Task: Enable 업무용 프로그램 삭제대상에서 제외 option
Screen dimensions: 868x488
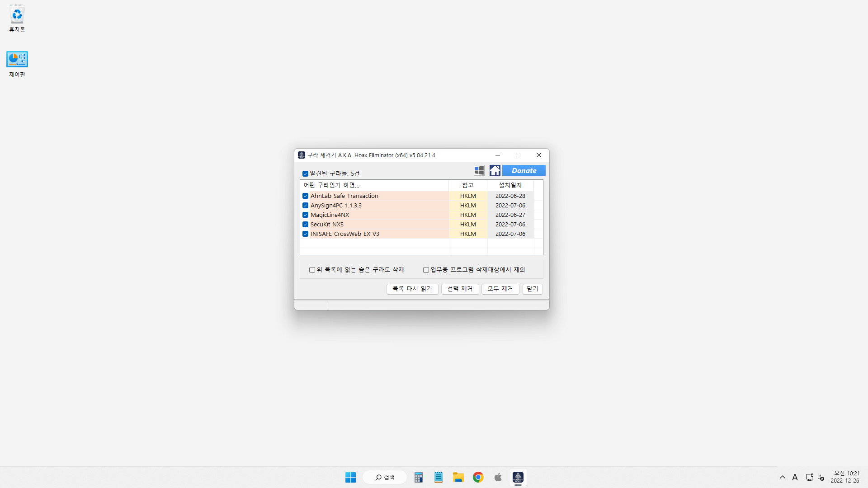Action: point(426,270)
